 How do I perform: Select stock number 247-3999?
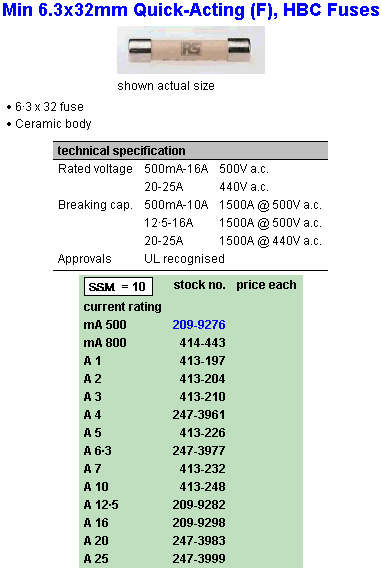click(x=199, y=558)
